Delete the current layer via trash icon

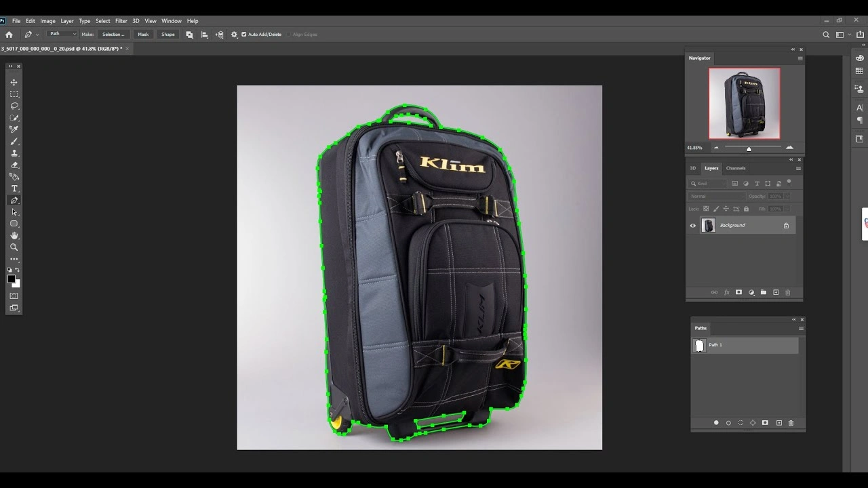tap(787, 292)
